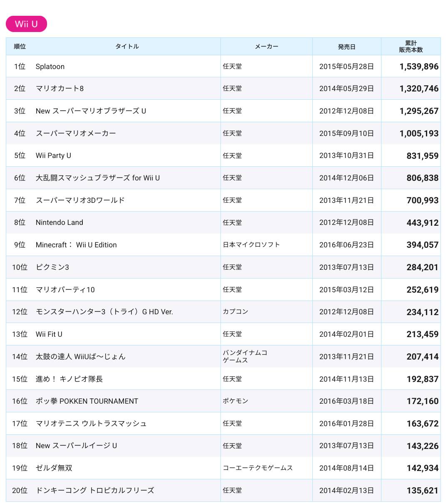This screenshot has height=503, width=448.
Task: Select the Splatoon title
Action: (50, 67)
